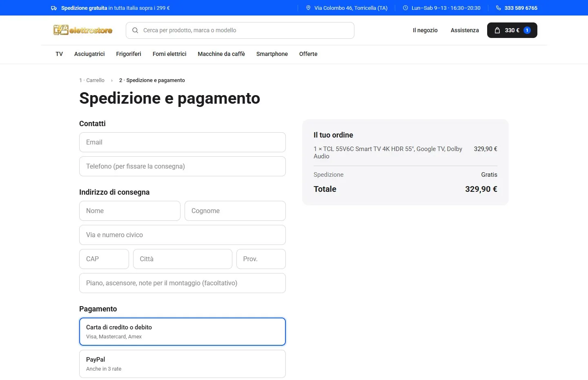The width and height of the screenshot is (588, 380).
Task: Click the '2 · Spedizione e pagamento' breadcrumb step
Action: (152, 80)
